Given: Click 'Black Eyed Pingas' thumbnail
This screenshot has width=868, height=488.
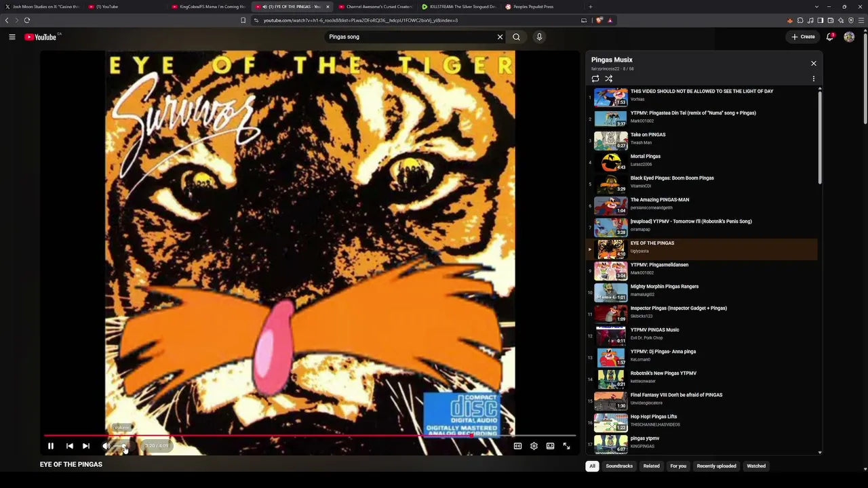Looking at the screenshot, I should [610, 184].
